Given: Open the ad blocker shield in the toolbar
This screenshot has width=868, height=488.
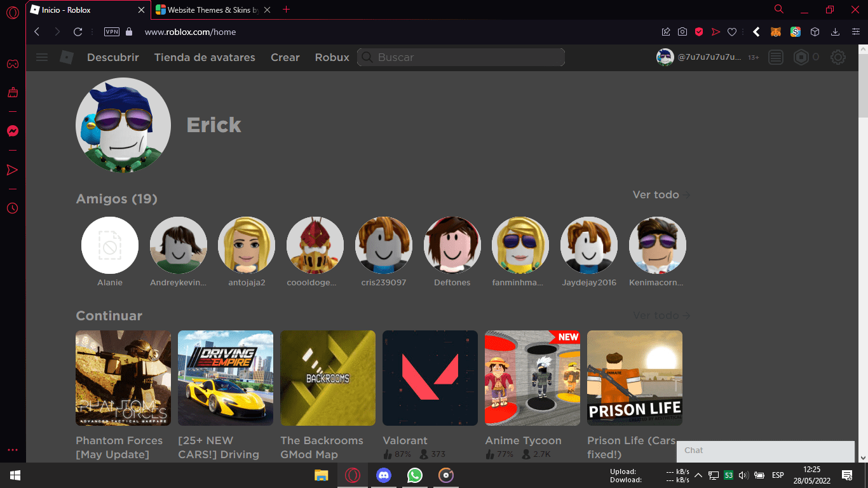Looking at the screenshot, I should click(x=699, y=31).
